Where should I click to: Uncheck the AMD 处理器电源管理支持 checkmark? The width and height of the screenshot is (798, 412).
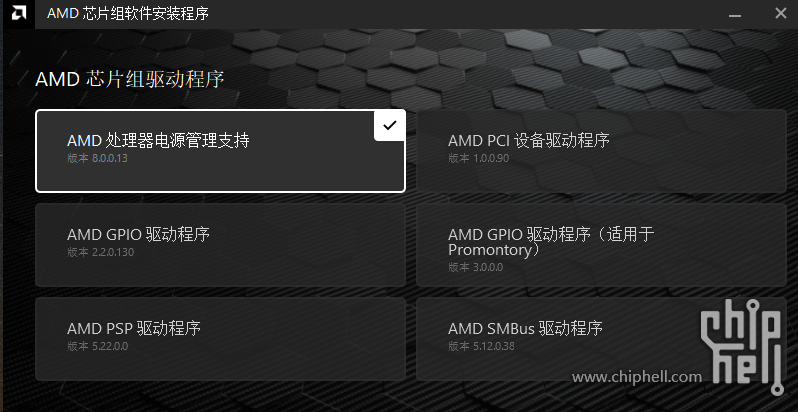tap(390, 125)
